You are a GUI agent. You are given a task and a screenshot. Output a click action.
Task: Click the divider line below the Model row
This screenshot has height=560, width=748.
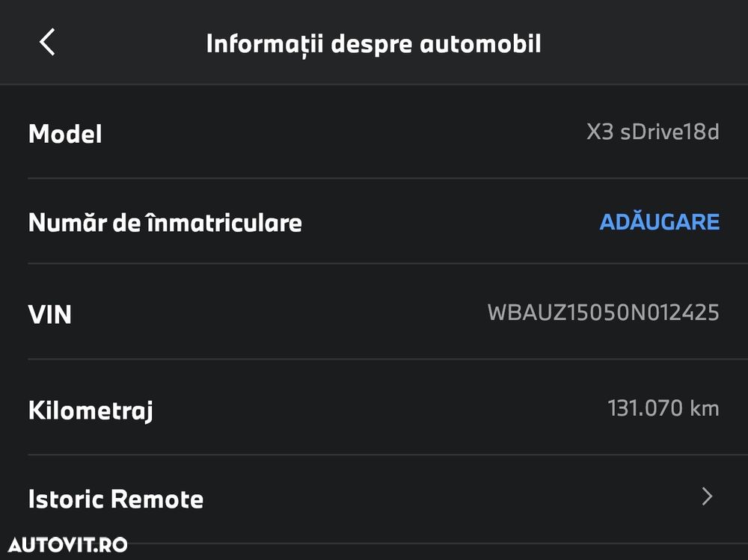374,178
